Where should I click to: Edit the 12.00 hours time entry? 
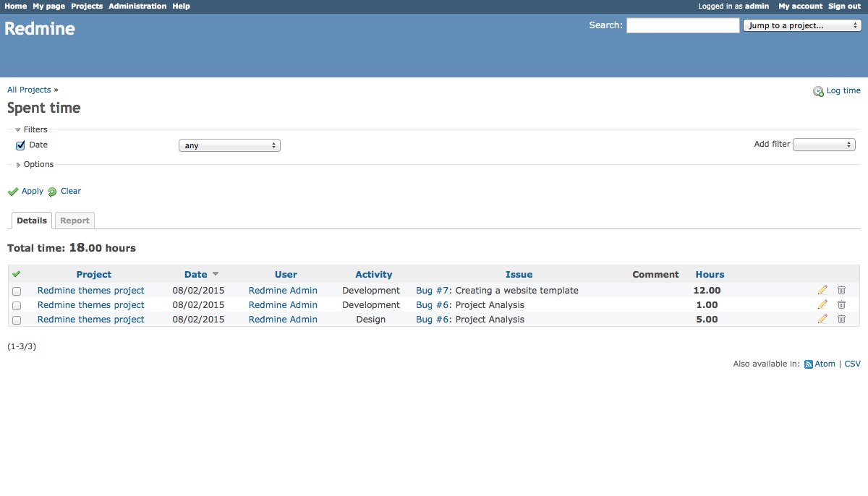pos(822,290)
